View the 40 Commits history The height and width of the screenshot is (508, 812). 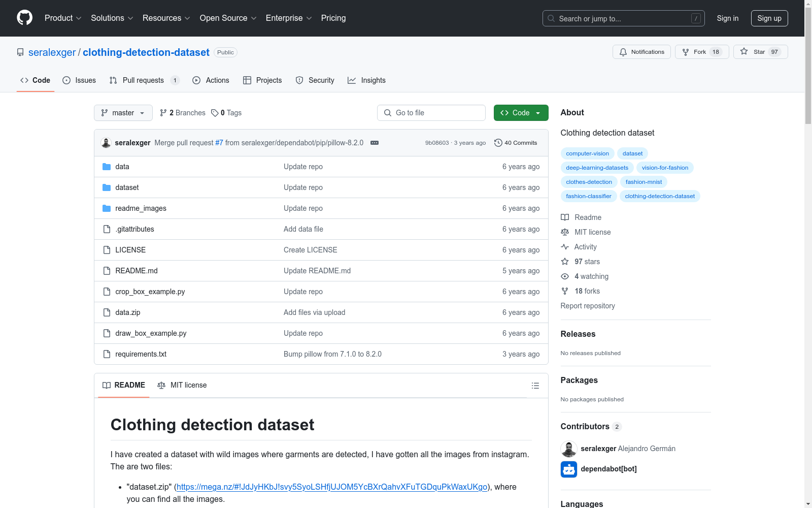click(x=516, y=143)
